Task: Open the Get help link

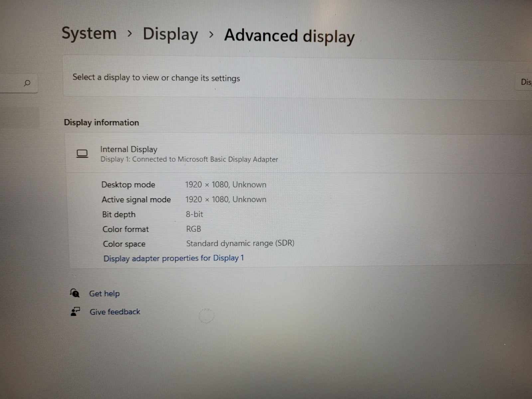Action: pyautogui.click(x=104, y=294)
